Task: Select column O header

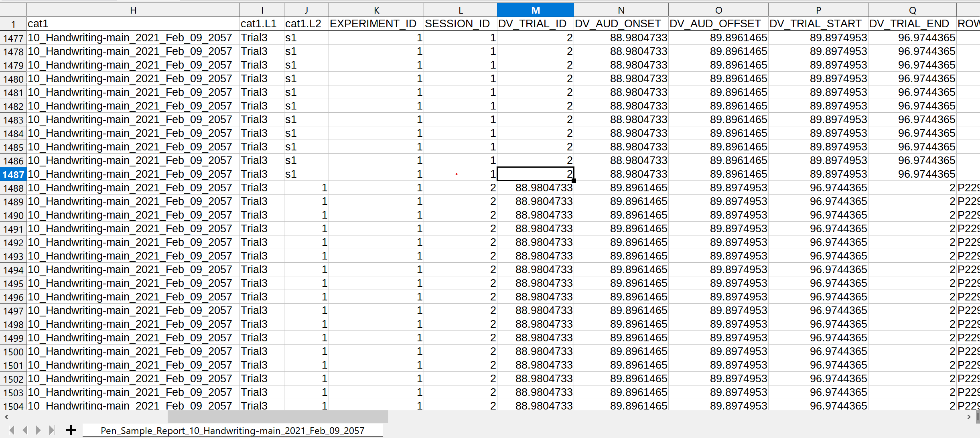Action: 718,10
